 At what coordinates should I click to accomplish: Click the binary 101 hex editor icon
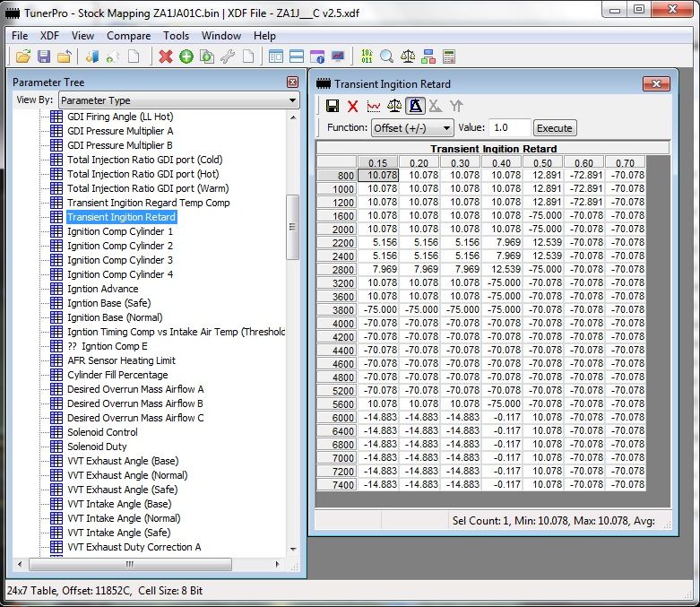coord(366,56)
